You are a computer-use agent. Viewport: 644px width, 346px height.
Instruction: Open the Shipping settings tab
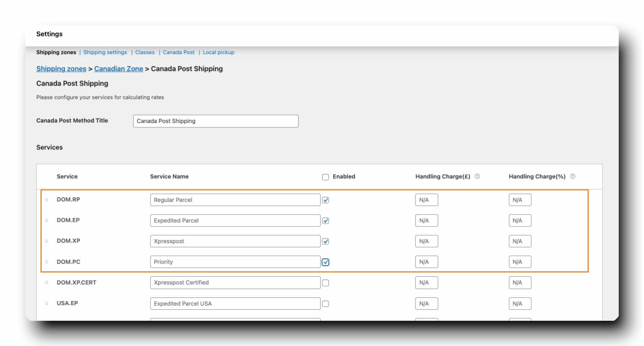point(105,52)
